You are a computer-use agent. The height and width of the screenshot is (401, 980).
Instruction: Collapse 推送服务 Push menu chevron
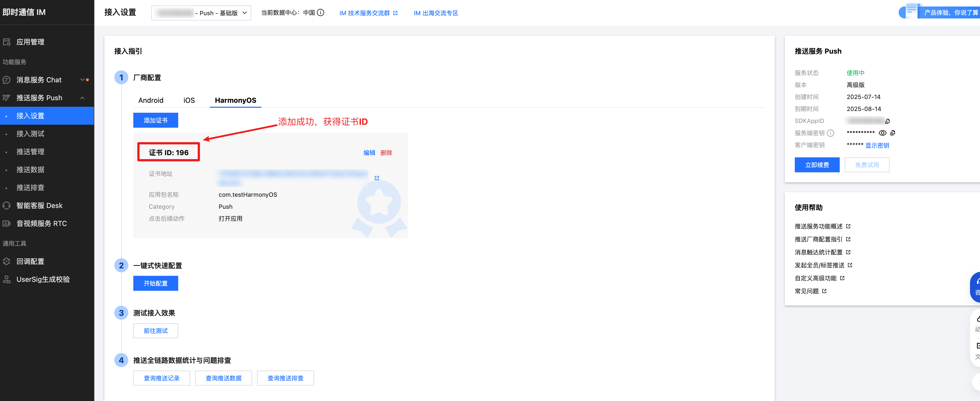[82, 98]
